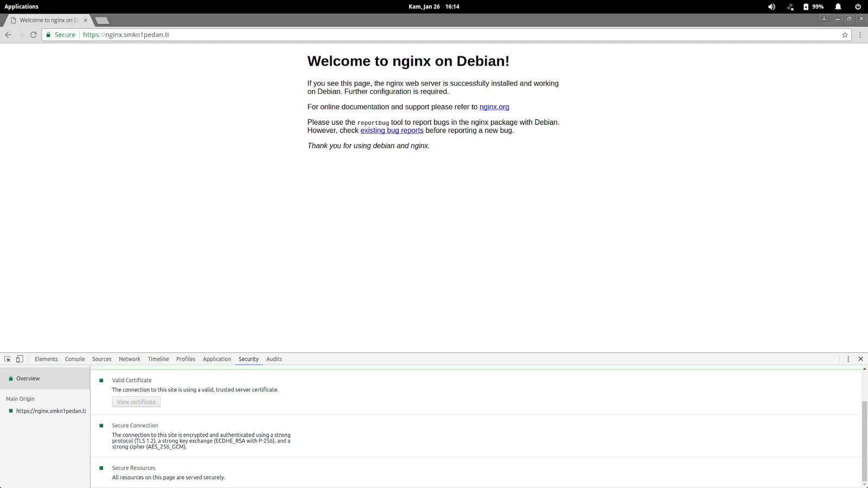Screen dimensions: 868x488
Task: Open the Application panel
Action: click(x=217, y=359)
